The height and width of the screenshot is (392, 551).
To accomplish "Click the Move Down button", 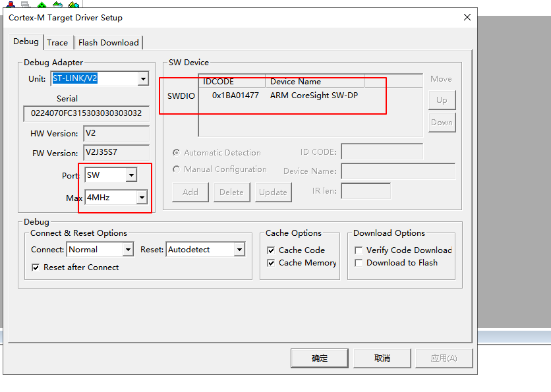I will click(x=442, y=123).
